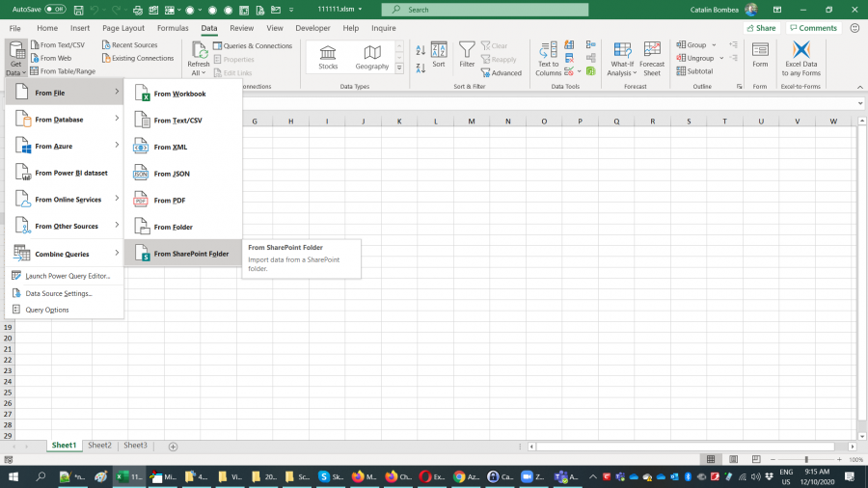The image size is (868, 488).
Task: Open What-If Analysis dropdown
Action: click(622, 59)
